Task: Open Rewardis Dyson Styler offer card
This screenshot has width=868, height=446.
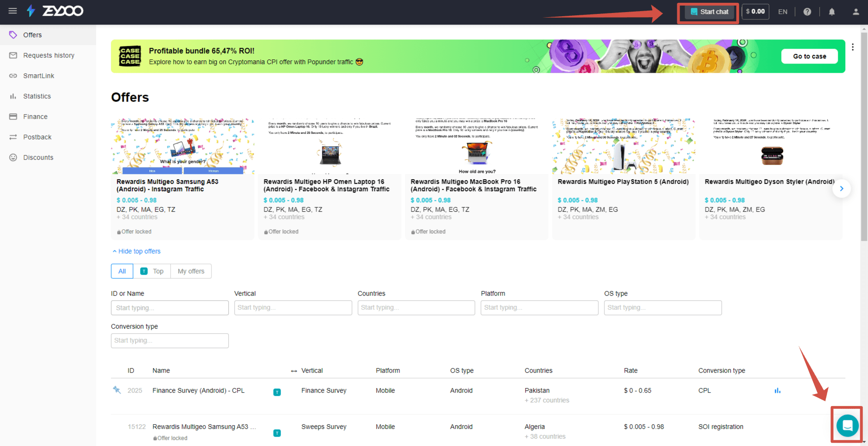Action: coord(771,179)
